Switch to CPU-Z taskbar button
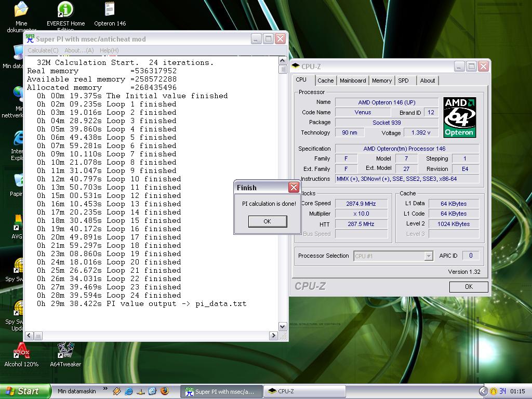This screenshot has height=399, width=532. coord(304,392)
